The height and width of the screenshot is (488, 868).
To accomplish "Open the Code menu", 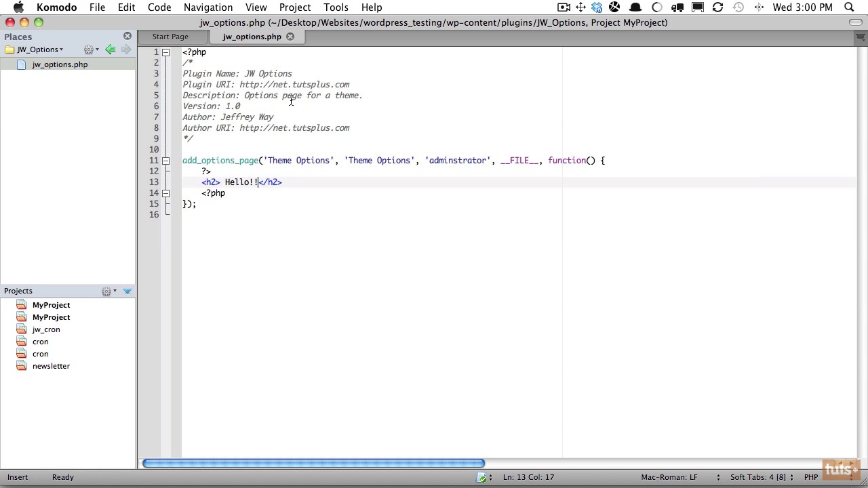I will click(x=159, y=7).
